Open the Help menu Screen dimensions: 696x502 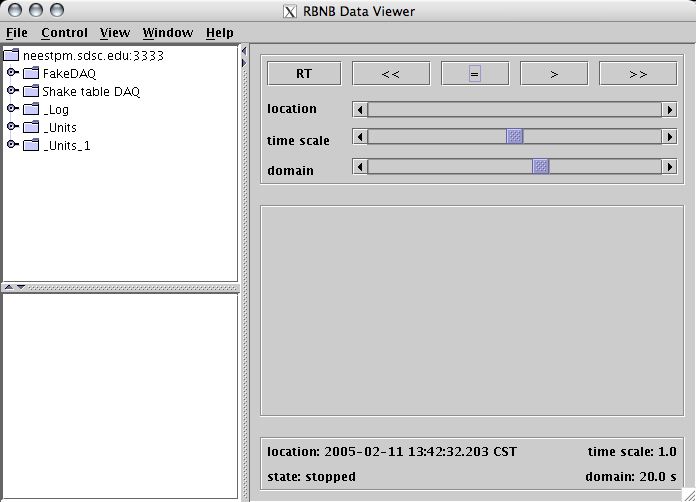(219, 33)
